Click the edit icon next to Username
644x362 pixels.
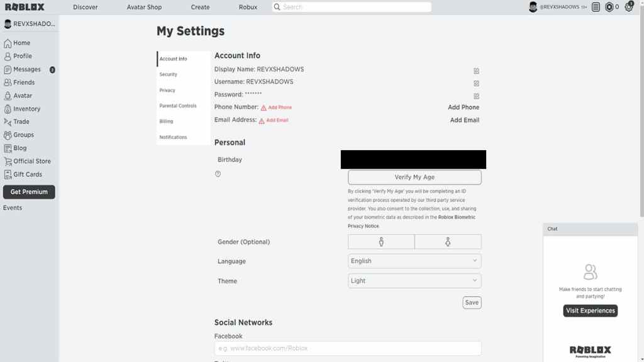[476, 83]
